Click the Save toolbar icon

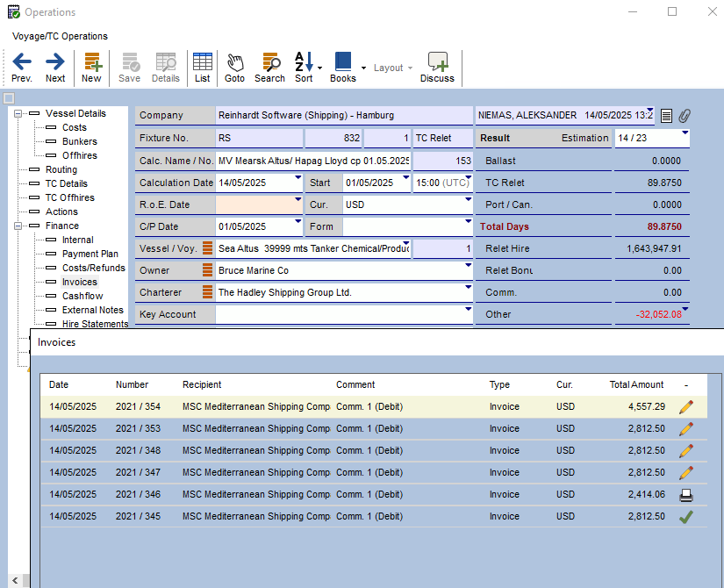129,68
